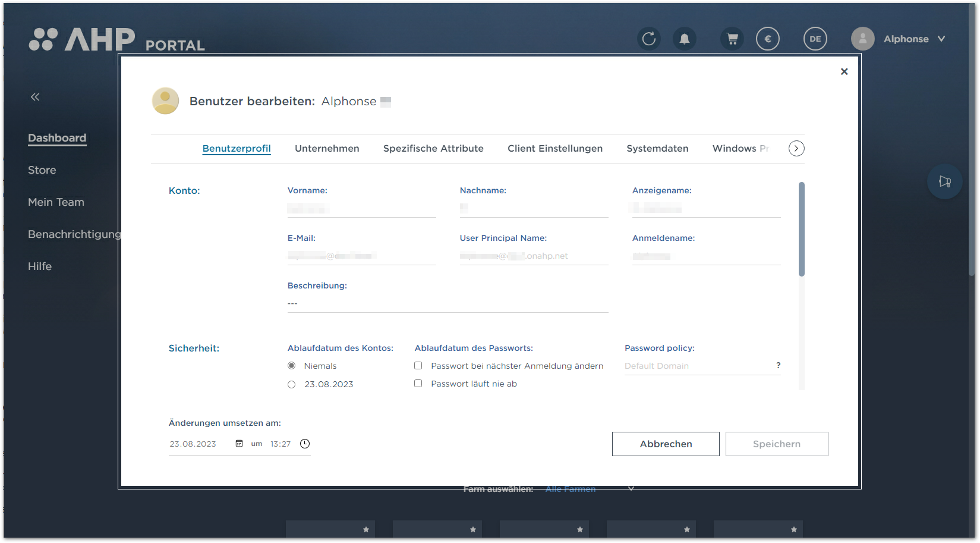Click the Anzeigename input field
Screen dimensions: 980x543
click(x=707, y=208)
